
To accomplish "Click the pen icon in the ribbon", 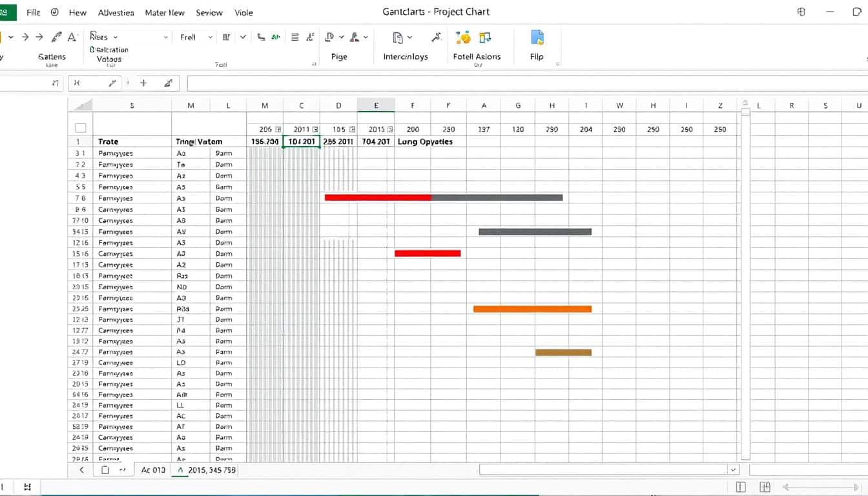I will click(57, 37).
